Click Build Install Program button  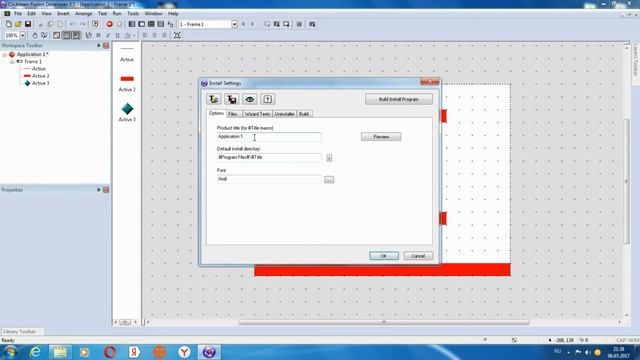click(399, 99)
